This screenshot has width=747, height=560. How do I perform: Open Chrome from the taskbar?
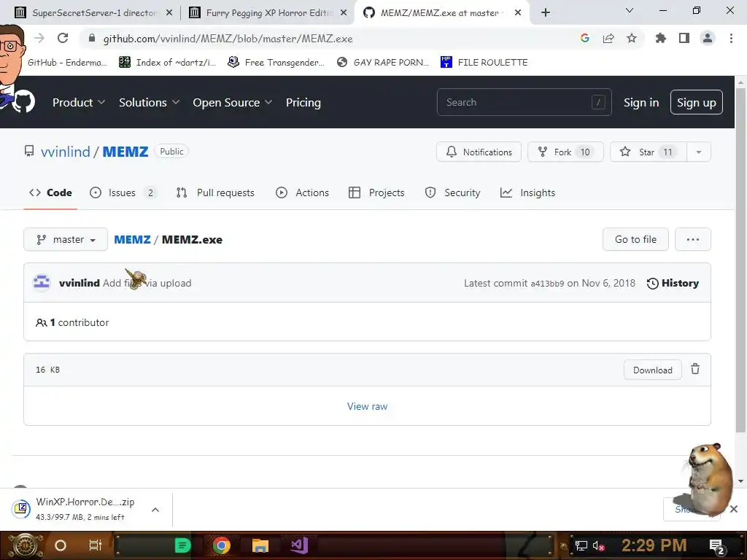222,545
